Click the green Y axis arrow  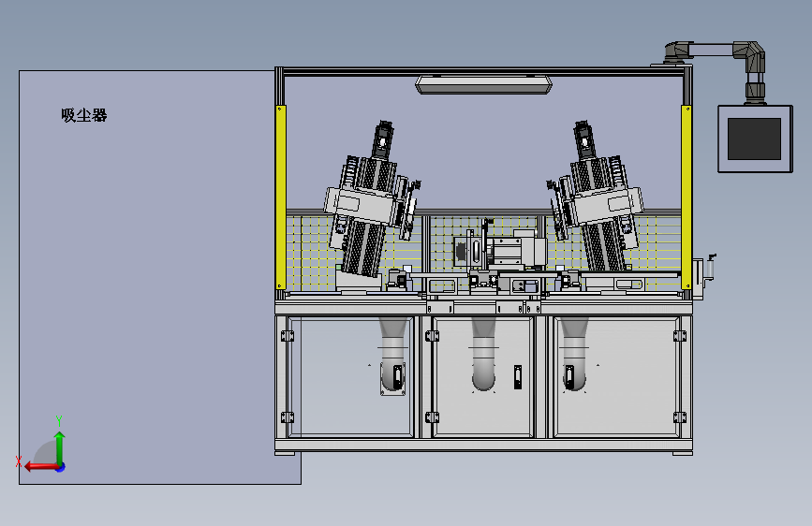coord(60,448)
